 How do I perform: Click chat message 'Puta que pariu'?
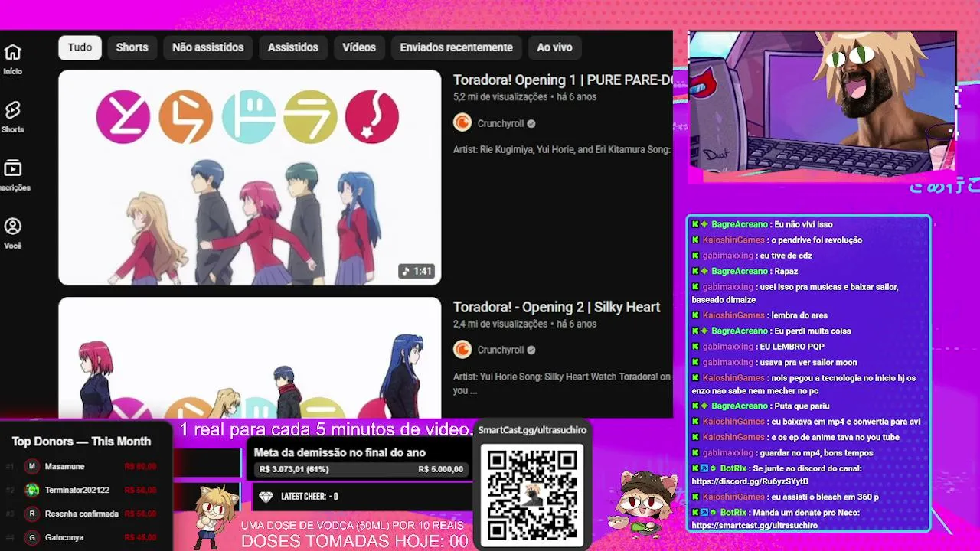802,406
